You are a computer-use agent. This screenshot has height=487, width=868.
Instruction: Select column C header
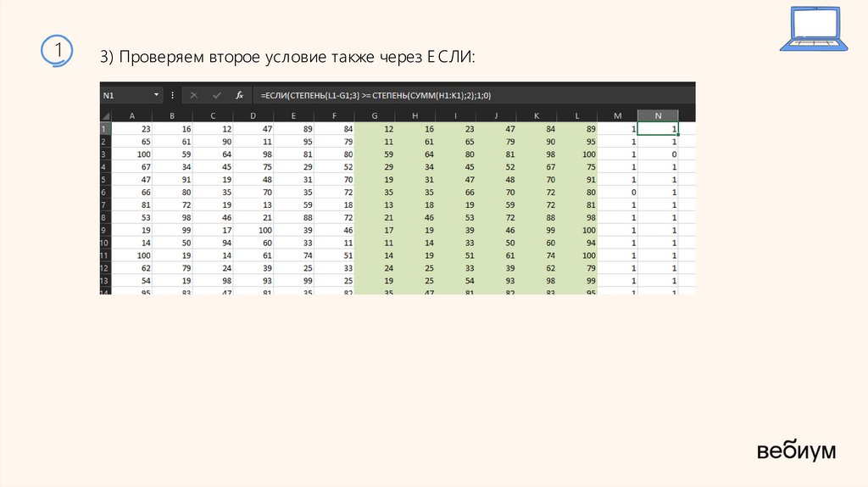213,115
